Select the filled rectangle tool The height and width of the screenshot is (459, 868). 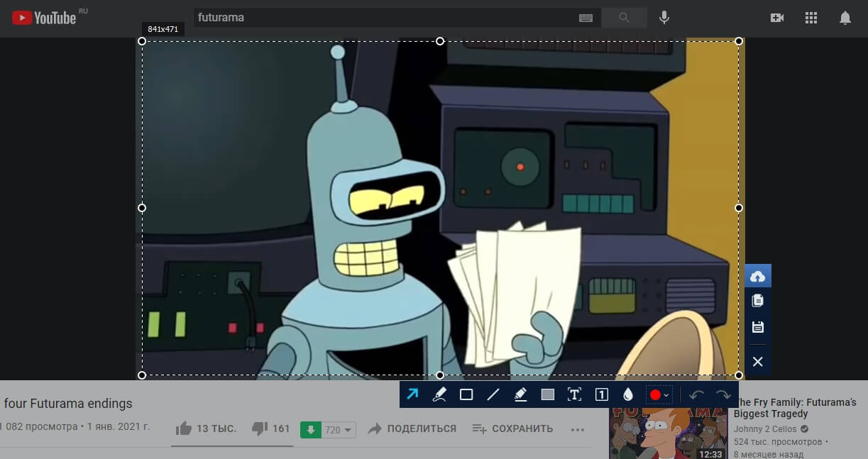547,394
